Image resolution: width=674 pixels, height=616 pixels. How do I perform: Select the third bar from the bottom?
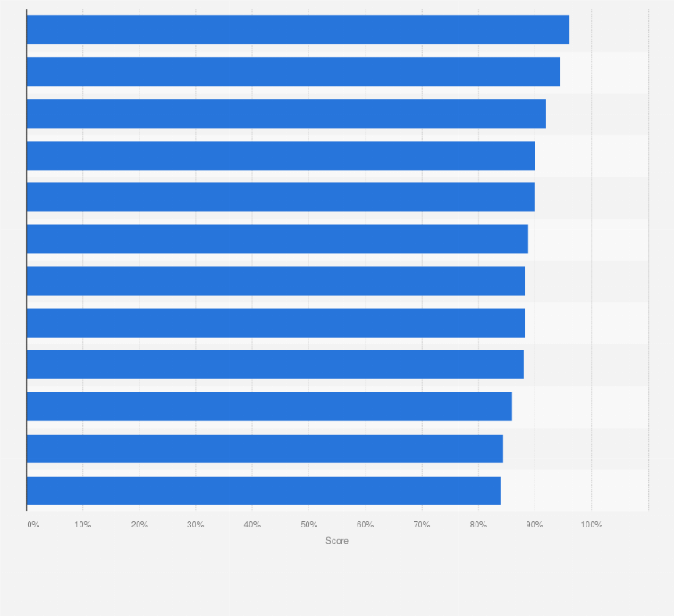tap(269, 406)
